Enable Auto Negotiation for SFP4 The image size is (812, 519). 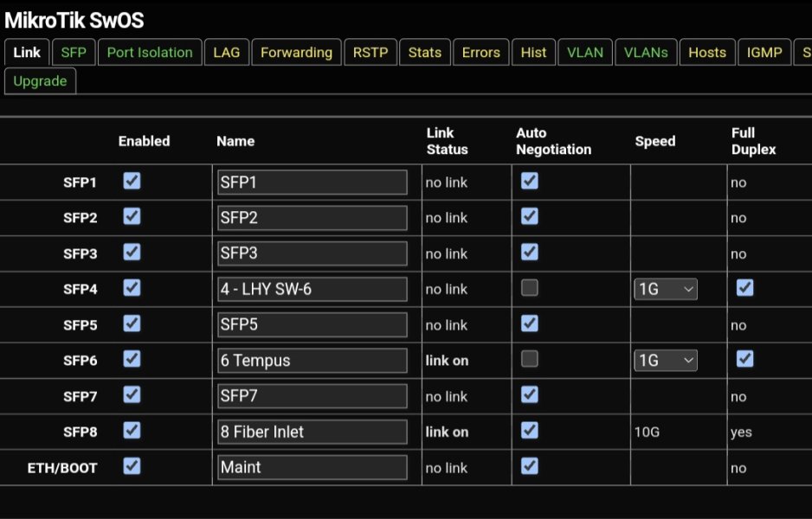pos(530,288)
